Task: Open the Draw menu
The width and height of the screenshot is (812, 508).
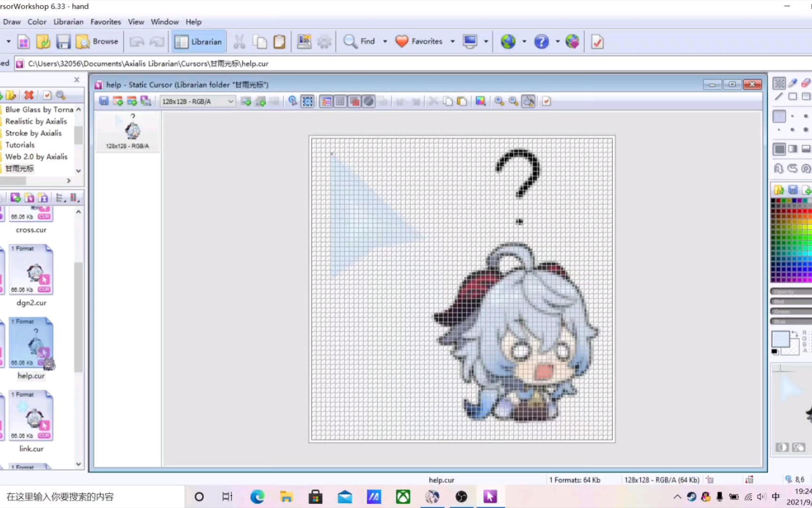Action: [x=12, y=22]
